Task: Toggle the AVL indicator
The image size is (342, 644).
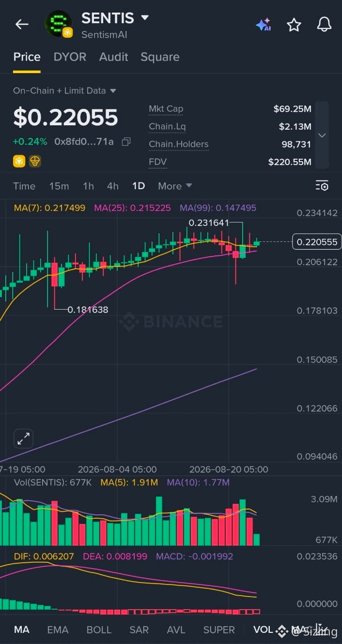Action: pyautogui.click(x=176, y=629)
